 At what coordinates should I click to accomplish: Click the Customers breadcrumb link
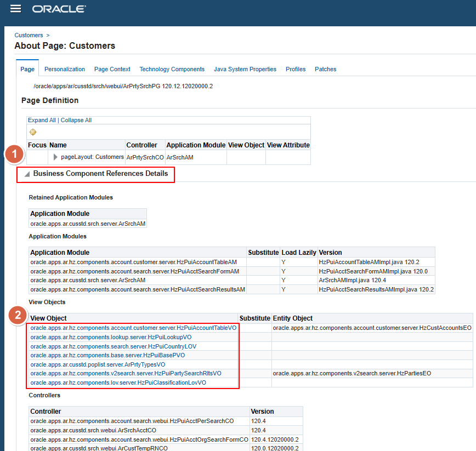[29, 35]
